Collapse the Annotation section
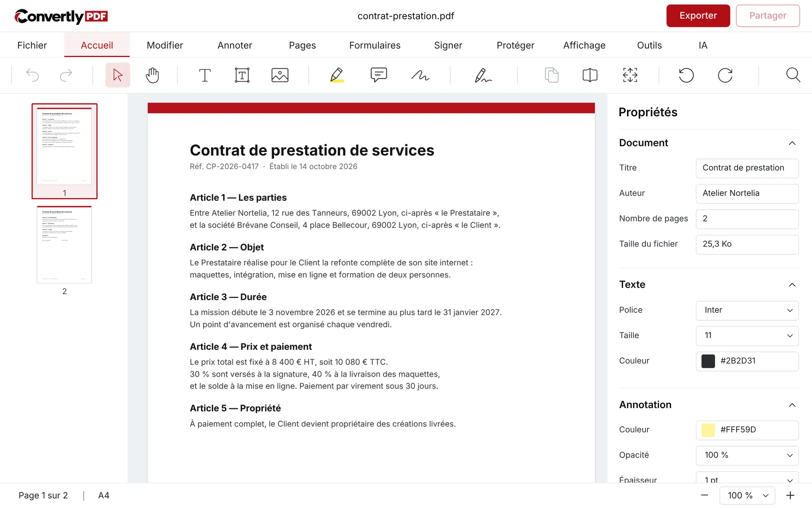The image size is (812, 508). [x=792, y=405]
